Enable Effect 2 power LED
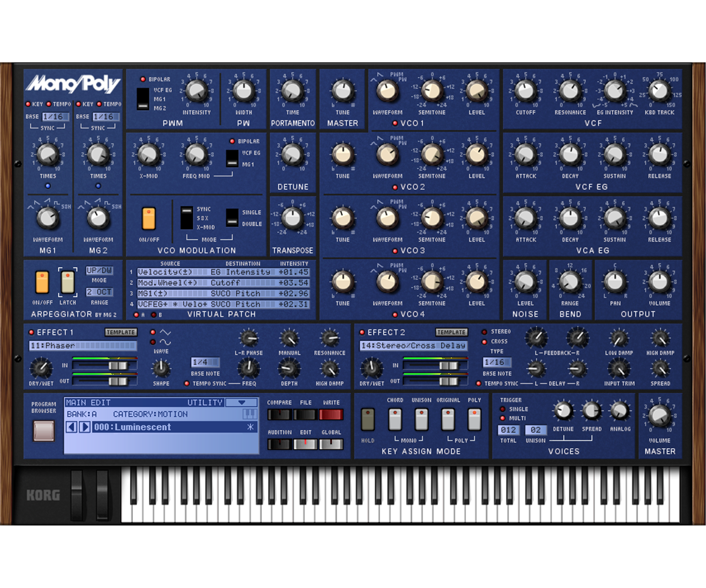 pyautogui.click(x=362, y=332)
